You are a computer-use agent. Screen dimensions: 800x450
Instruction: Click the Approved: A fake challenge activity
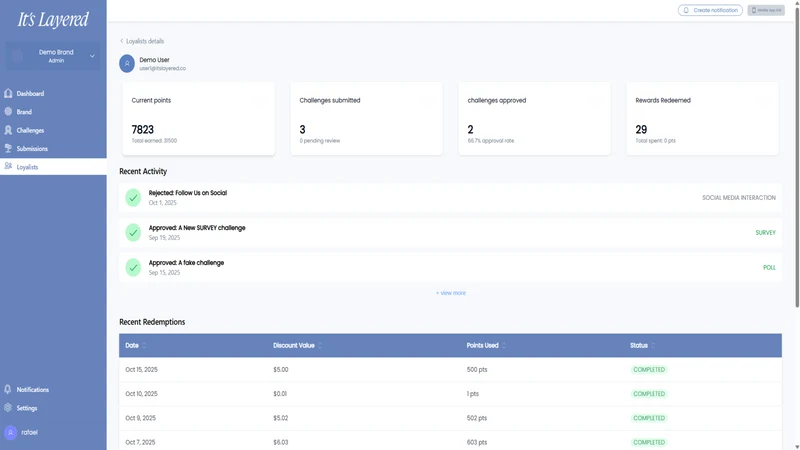click(x=451, y=267)
